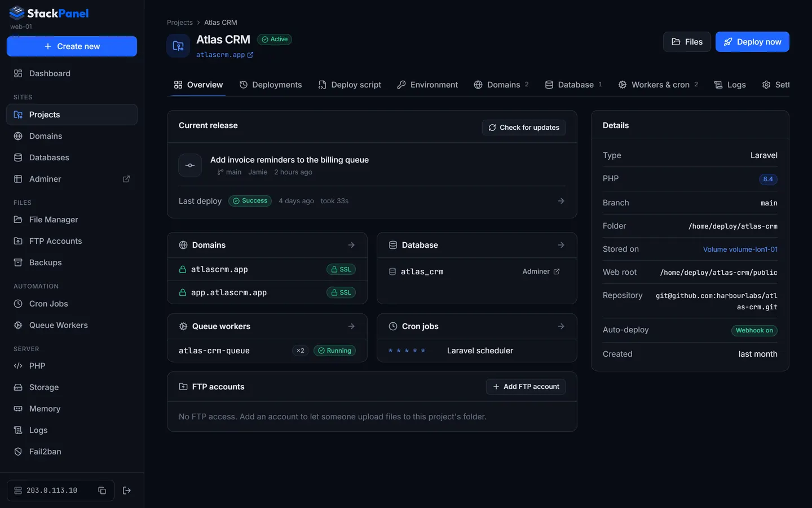Open the Domains card arrow
This screenshot has width=812, height=508.
351,245
